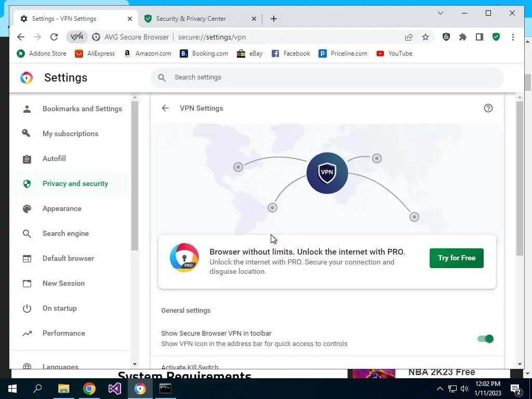Screen dimensions: 532x399
Task: Click the VPN Settings help icon
Action: click(x=488, y=108)
